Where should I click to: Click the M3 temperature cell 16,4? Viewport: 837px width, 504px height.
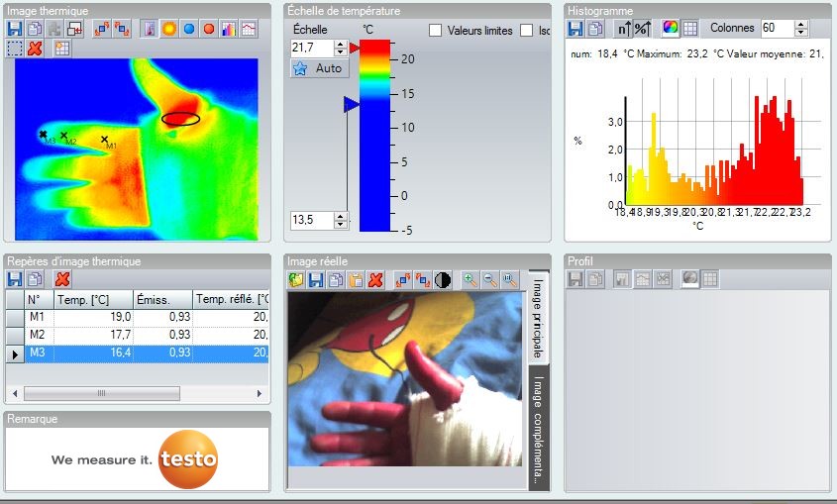click(93, 353)
